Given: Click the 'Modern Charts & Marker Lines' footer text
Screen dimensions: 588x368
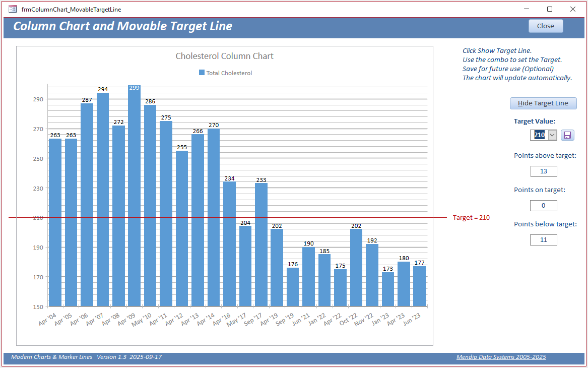Looking at the screenshot, I should pos(52,357).
